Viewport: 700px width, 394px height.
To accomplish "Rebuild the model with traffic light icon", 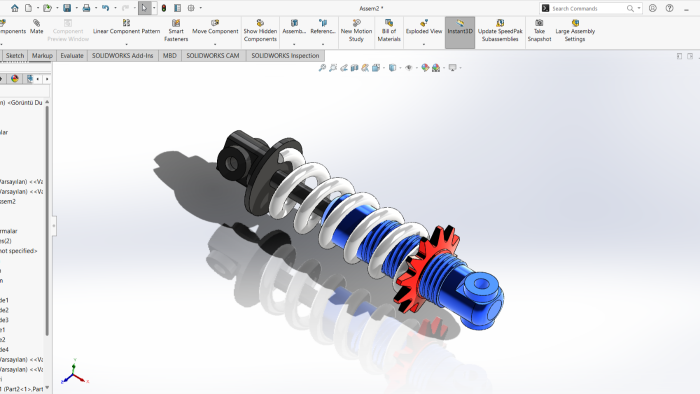I will (x=164, y=8).
